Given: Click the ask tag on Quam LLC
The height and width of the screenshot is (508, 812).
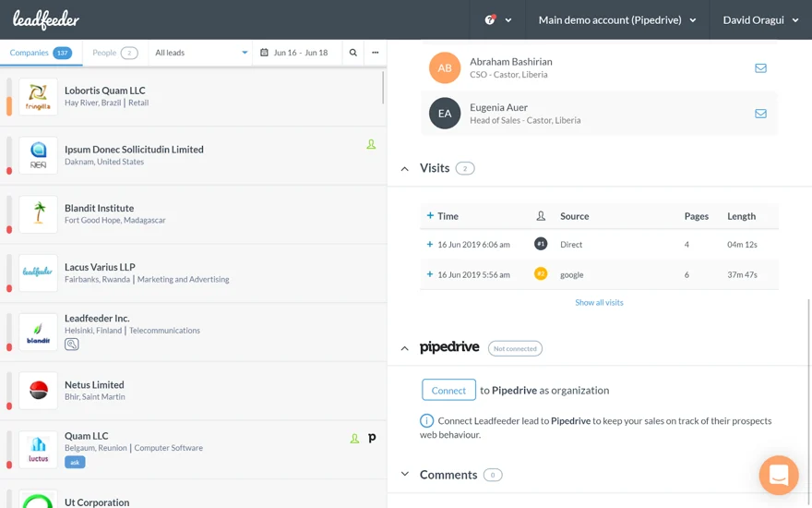Looking at the screenshot, I should (75, 462).
